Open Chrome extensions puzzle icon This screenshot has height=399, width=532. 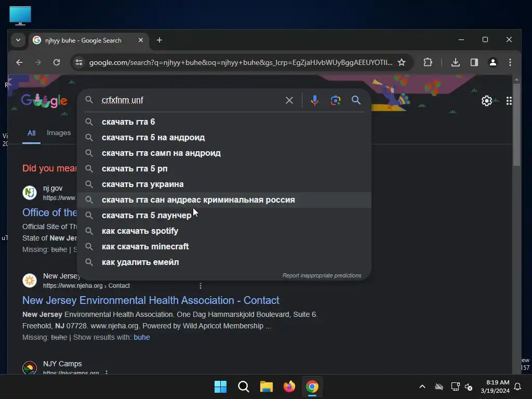(428, 62)
